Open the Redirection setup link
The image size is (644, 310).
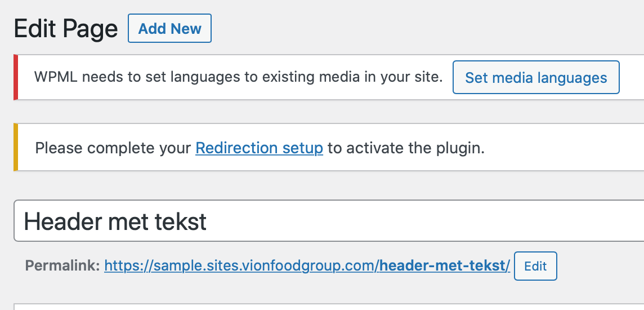coord(259,148)
